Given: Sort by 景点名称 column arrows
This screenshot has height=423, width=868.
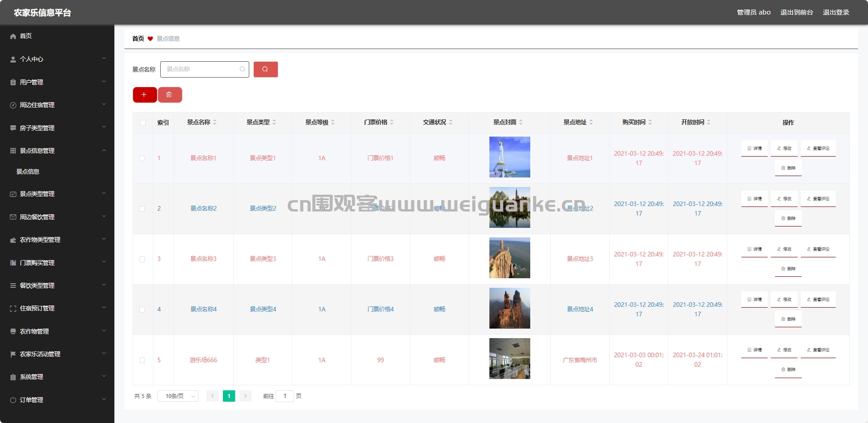Looking at the screenshot, I should tap(215, 122).
